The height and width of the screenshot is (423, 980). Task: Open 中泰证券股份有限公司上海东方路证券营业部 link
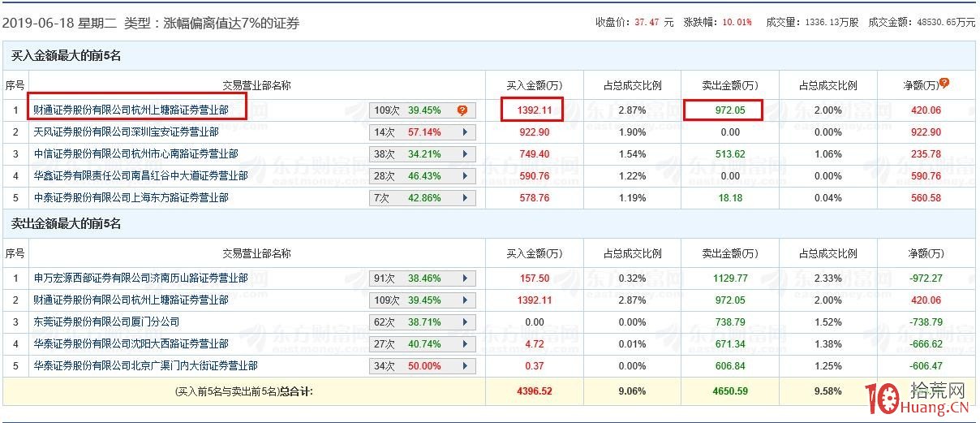click(131, 197)
